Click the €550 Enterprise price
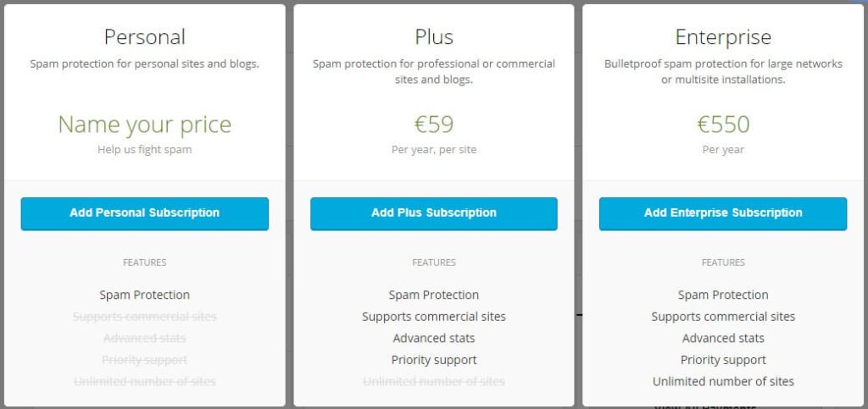The image size is (868, 409). coord(723,124)
